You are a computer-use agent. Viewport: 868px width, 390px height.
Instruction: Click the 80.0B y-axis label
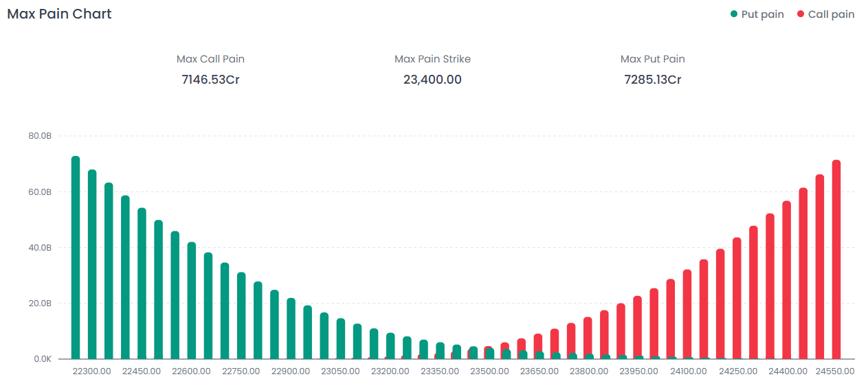[x=40, y=136]
